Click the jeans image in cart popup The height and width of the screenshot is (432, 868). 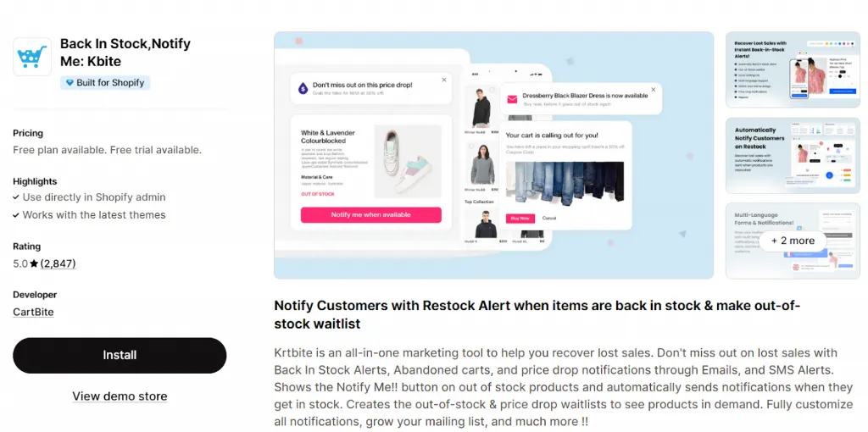point(565,182)
